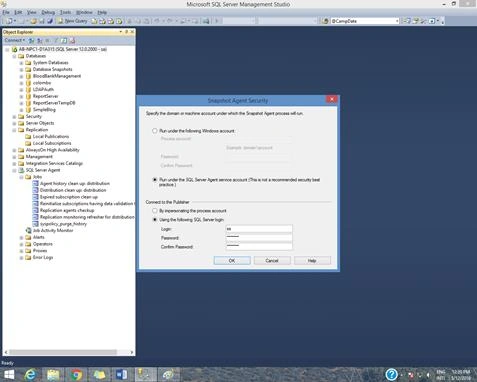
Task: Select By impersonating the process account
Action: click(x=154, y=211)
